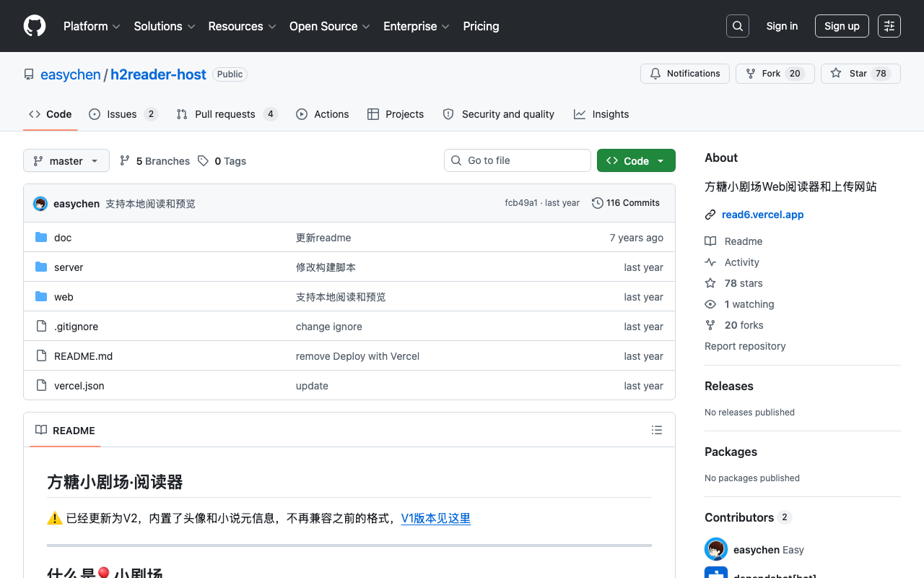
Task: Open the search magnifier icon in header
Action: tap(738, 26)
